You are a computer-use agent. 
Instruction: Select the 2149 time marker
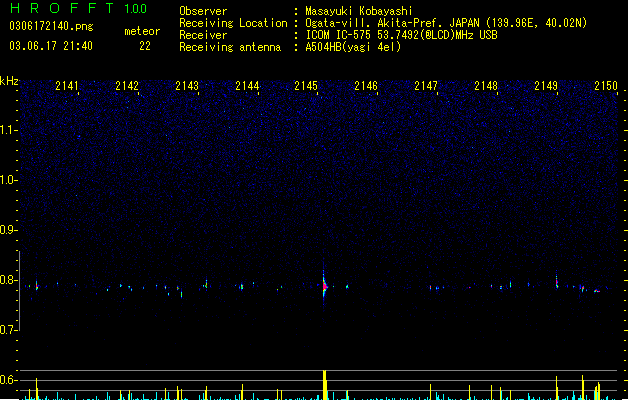click(x=546, y=86)
